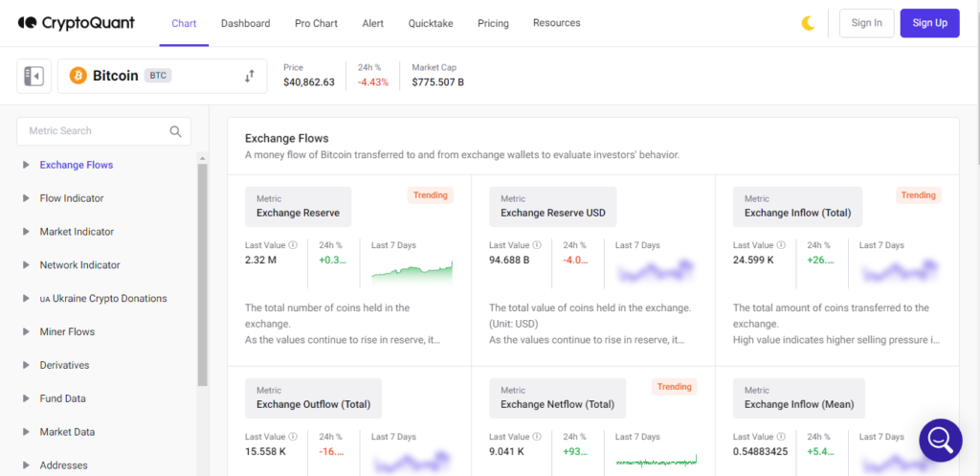Viewport: 980px width, 476px height.
Task: Click the sidebar vertical scrollbar
Action: (x=203, y=274)
